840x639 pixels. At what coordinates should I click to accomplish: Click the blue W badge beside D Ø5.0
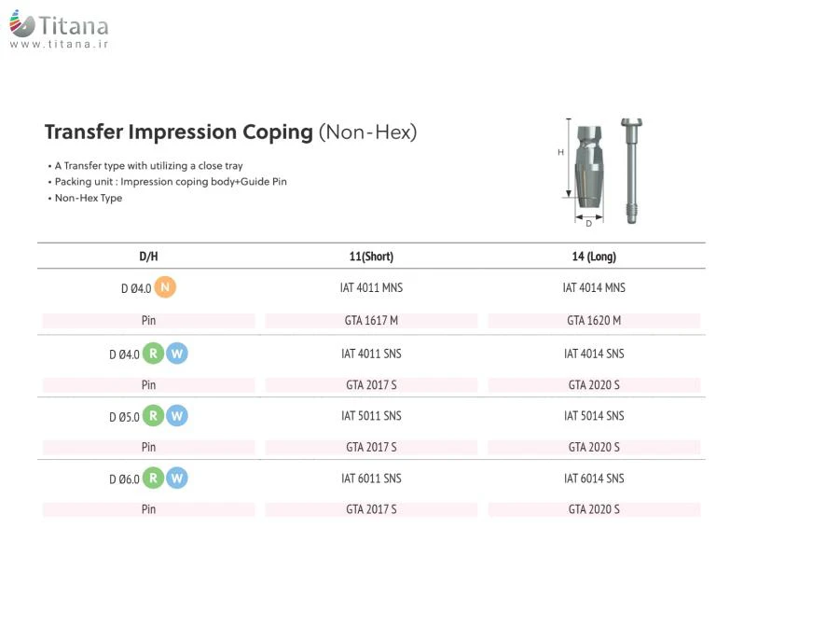177,416
